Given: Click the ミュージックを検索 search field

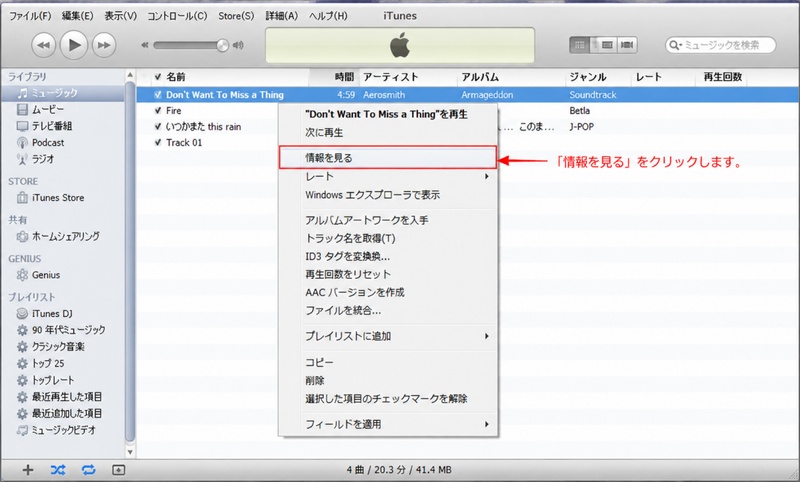Looking at the screenshot, I should 721,45.
